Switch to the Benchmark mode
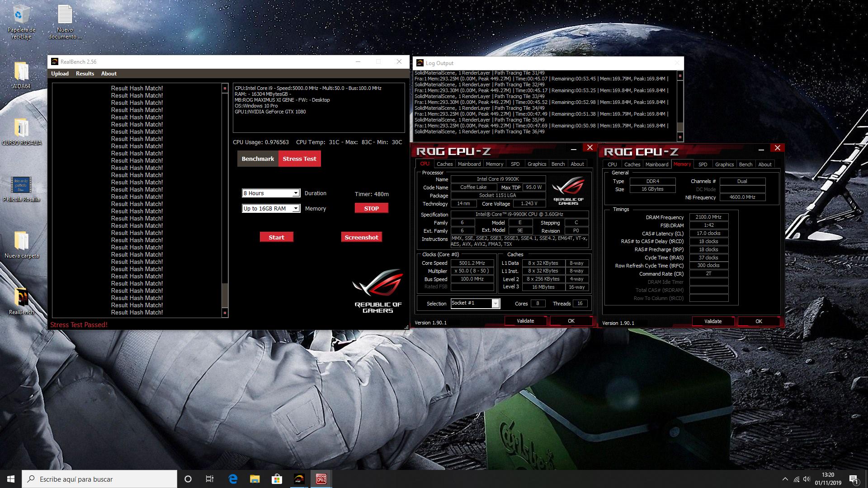Image resolution: width=868 pixels, height=488 pixels. (258, 159)
